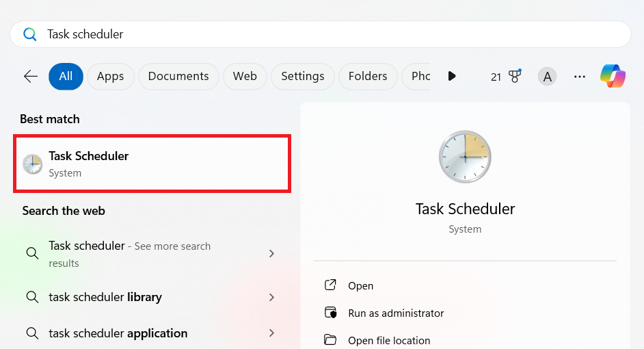Image resolution: width=644 pixels, height=349 pixels.
Task: Click the Open file location folder icon
Action: 331,340
